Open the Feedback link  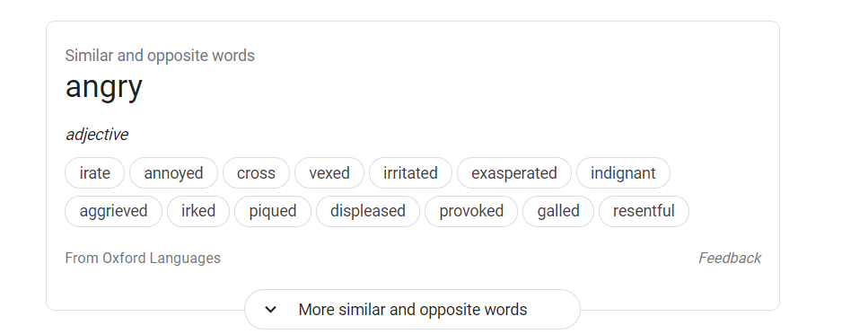pyautogui.click(x=730, y=258)
